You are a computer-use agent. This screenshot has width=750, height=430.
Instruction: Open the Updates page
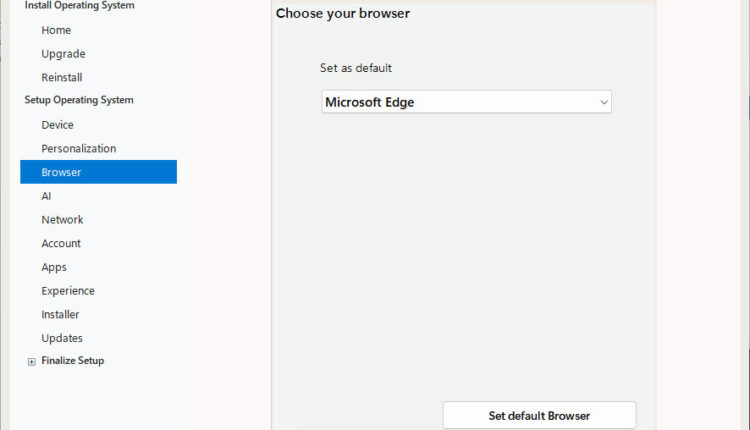pos(62,338)
